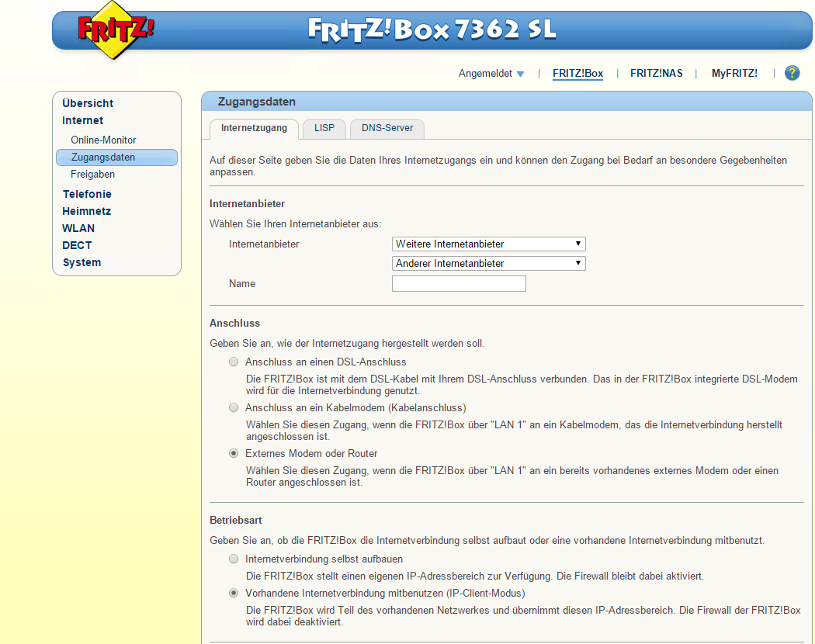
Task: Expand the Angemeldet dropdown arrow
Action: coord(520,74)
